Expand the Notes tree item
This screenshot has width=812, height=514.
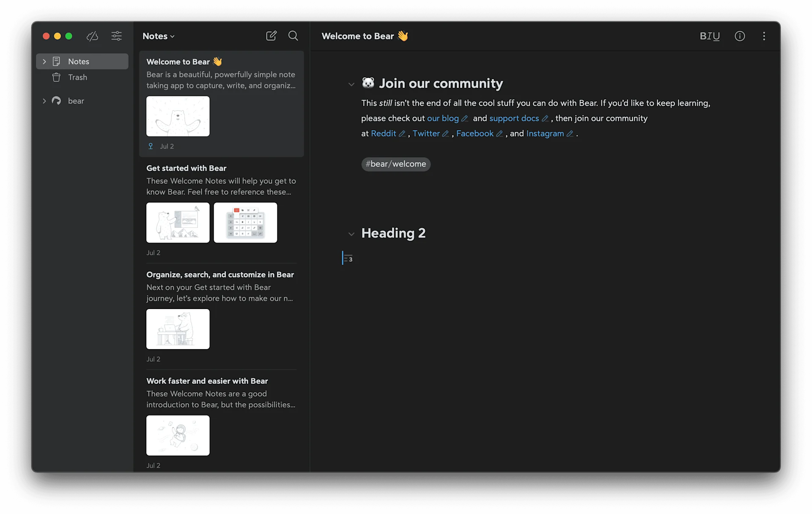tap(44, 61)
